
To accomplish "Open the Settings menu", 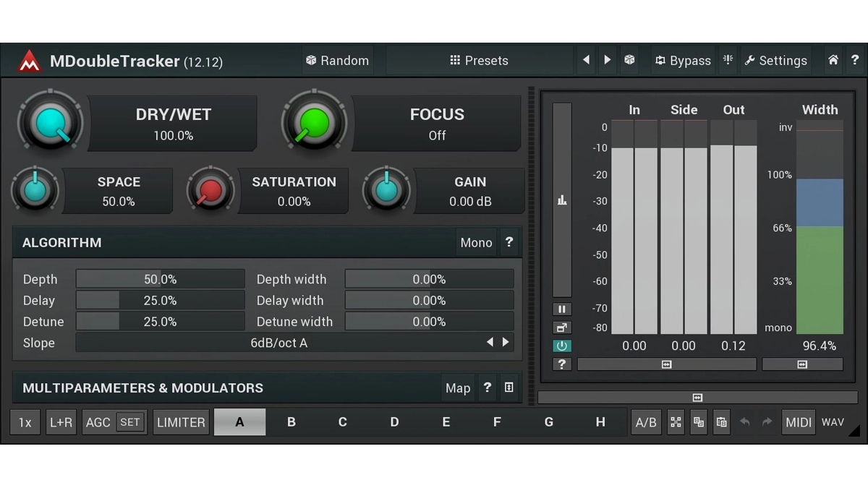I will tap(776, 61).
